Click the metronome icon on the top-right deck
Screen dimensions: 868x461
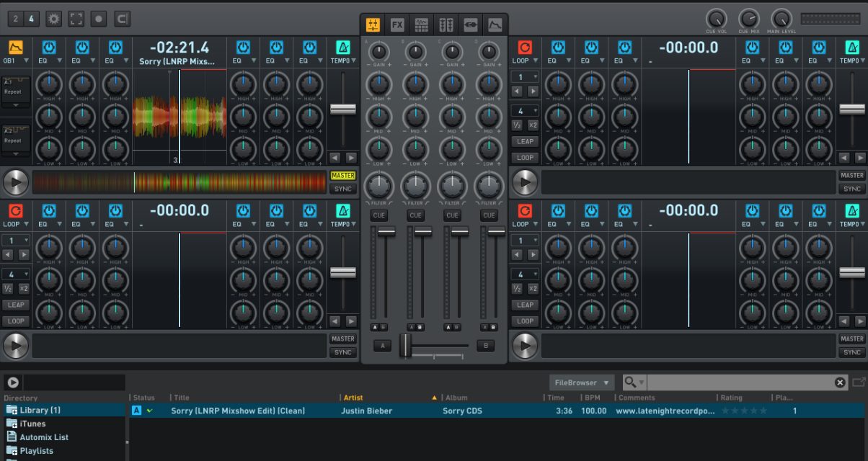coord(852,48)
